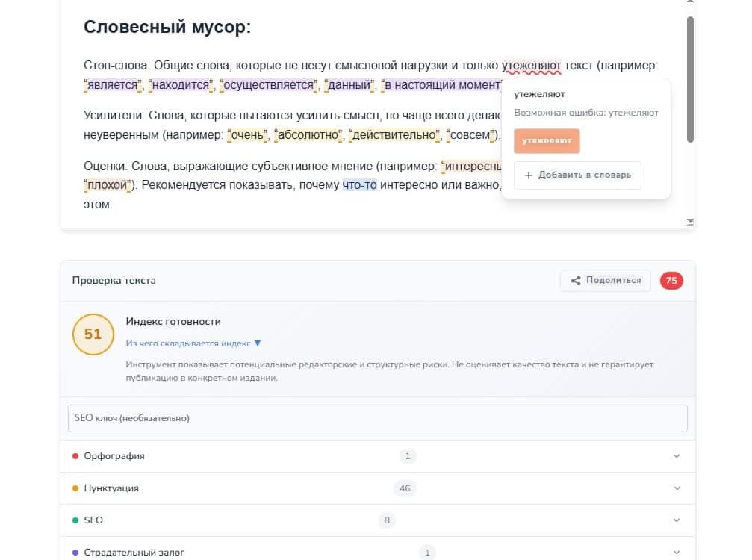752x560 pixels.
Task: Apply the 'утяжеляют' correction suggestion
Action: (547, 140)
